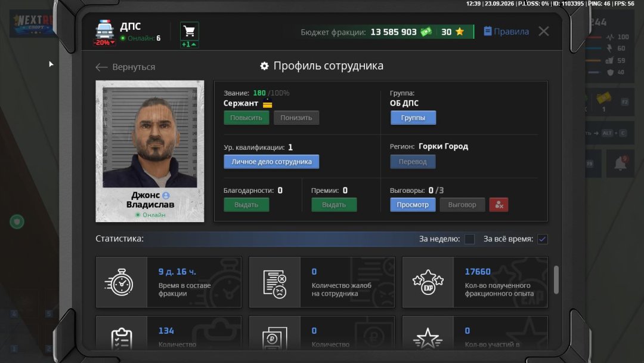The image size is (644, 363).
Task: Open Личное дело сотрудника
Action: [271, 162]
